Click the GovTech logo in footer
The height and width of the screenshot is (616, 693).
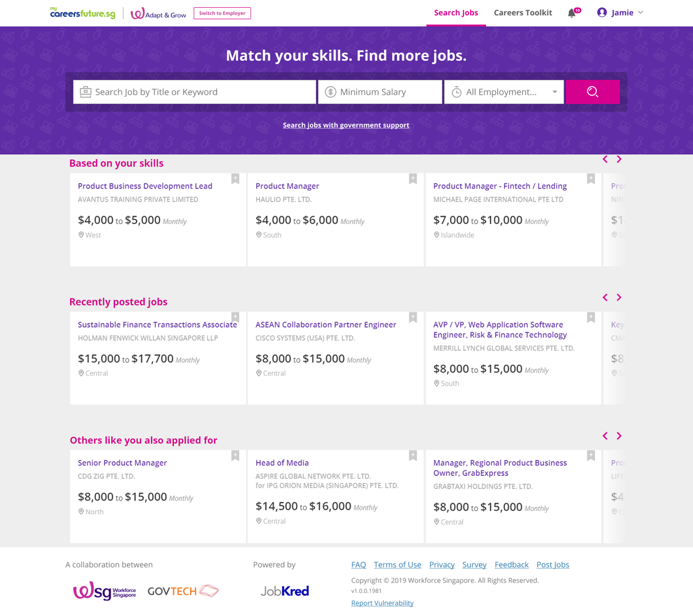pyautogui.click(x=183, y=591)
